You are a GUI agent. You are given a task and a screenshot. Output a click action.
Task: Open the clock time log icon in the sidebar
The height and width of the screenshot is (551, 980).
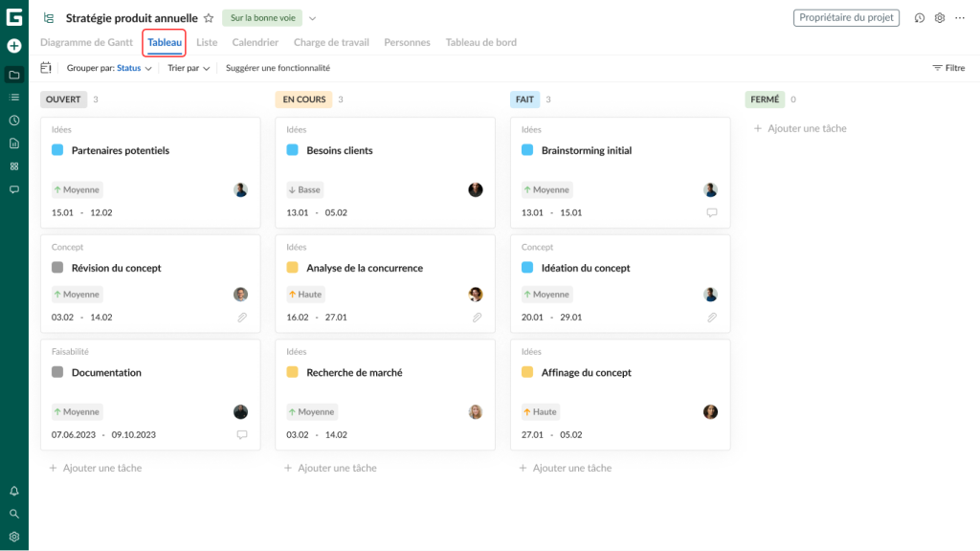point(13,121)
